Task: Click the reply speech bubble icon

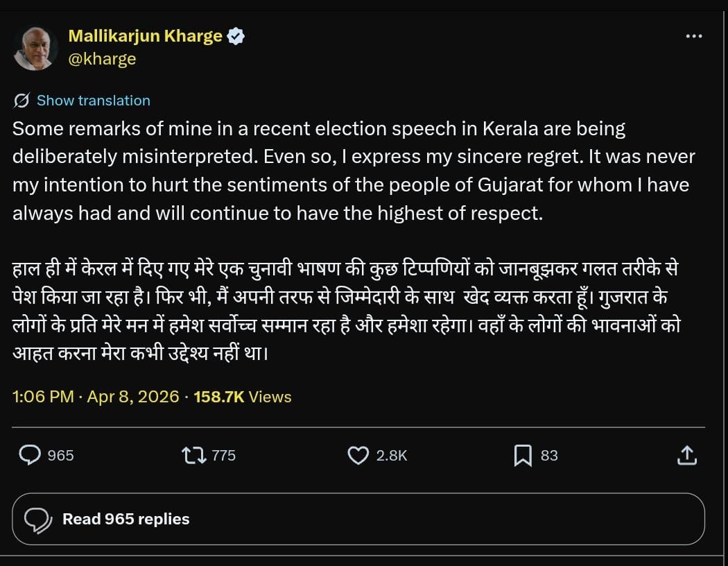Action: point(30,455)
